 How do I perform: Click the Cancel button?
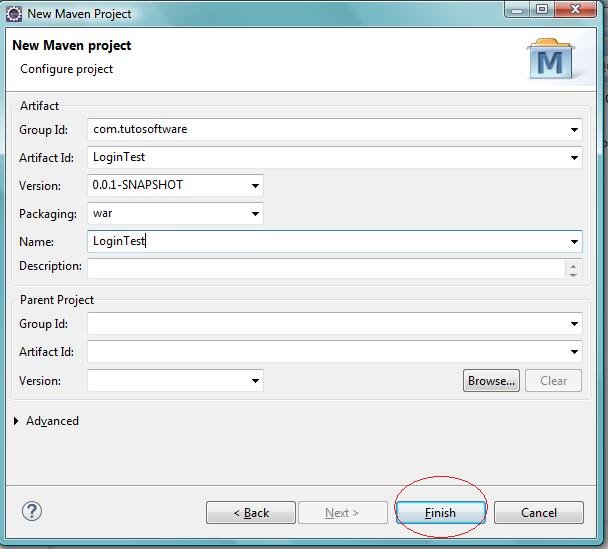(539, 513)
